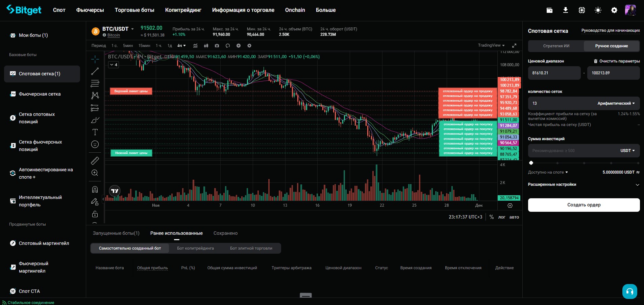The width and height of the screenshot is (644, 305).
Task: Open Торговые боты menu in top navigation
Action: coord(134,10)
